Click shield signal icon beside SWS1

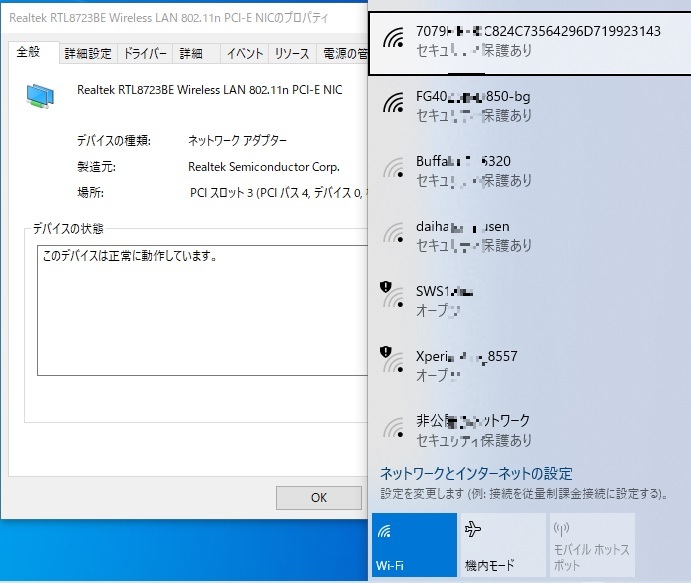pyautogui.click(x=392, y=295)
